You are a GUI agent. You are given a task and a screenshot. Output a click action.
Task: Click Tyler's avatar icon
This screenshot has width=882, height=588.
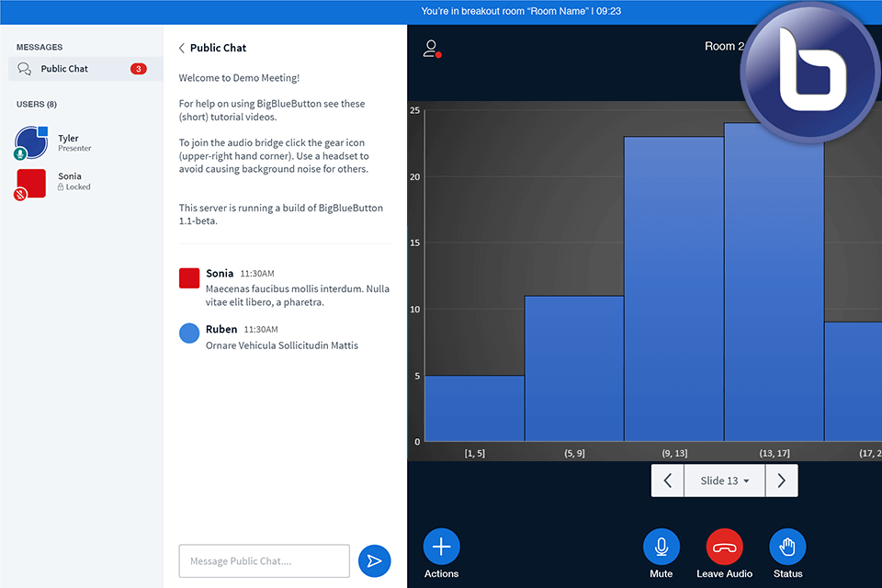click(31, 141)
